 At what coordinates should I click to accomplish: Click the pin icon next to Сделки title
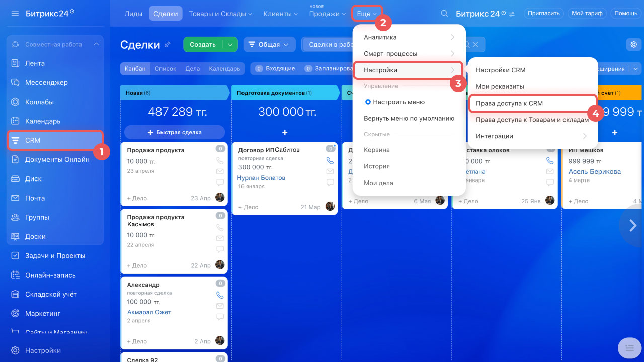pyautogui.click(x=167, y=45)
